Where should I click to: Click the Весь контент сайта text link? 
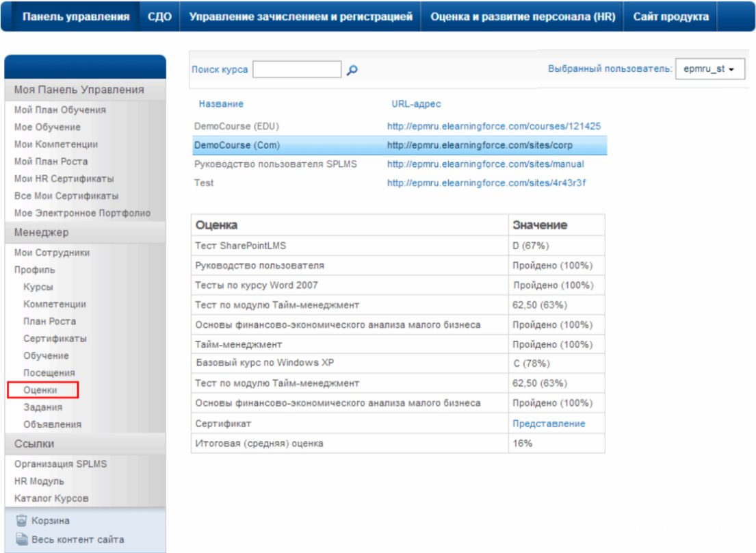(77, 539)
